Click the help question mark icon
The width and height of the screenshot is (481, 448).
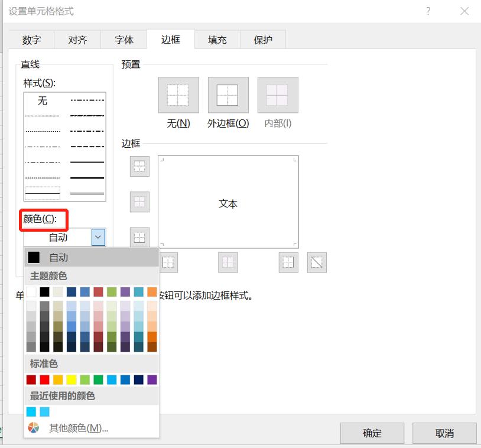click(x=428, y=11)
